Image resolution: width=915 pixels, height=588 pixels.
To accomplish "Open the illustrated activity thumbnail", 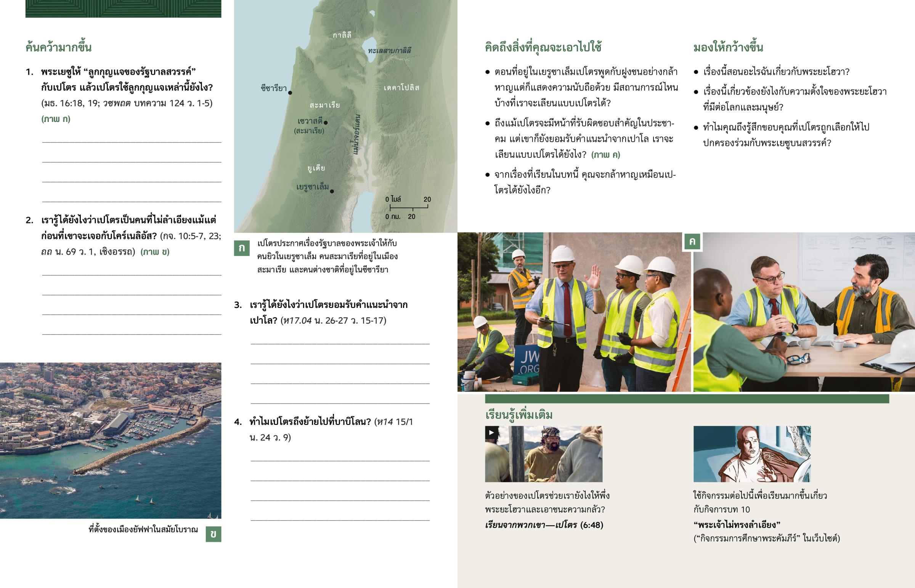I will (x=751, y=454).
